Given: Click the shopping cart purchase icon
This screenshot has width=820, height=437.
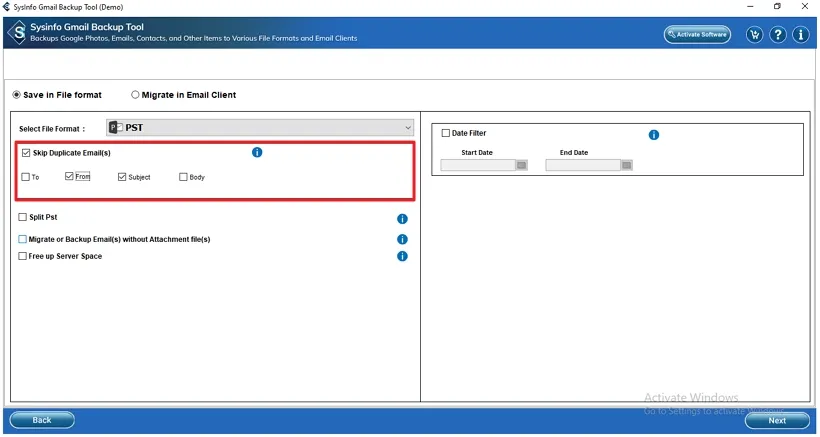Looking at the screenshot, I should pyautogui.click(x=754, y=35).
